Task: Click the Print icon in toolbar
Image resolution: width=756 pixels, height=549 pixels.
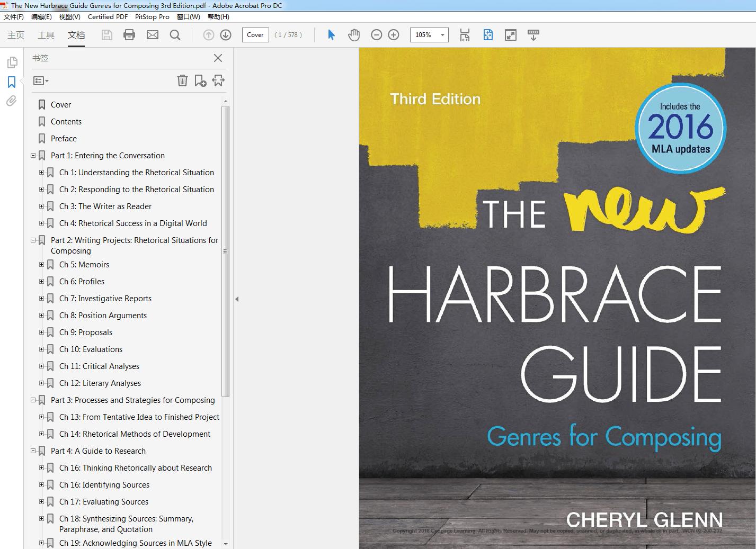Action: [x=129, y=35]
